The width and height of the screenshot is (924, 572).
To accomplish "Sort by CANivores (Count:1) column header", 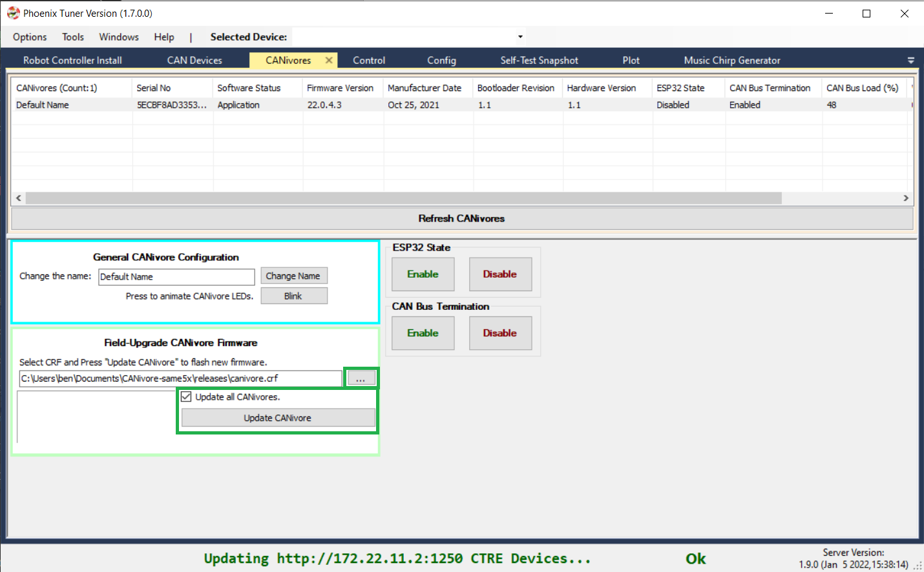I will point(72,88).
